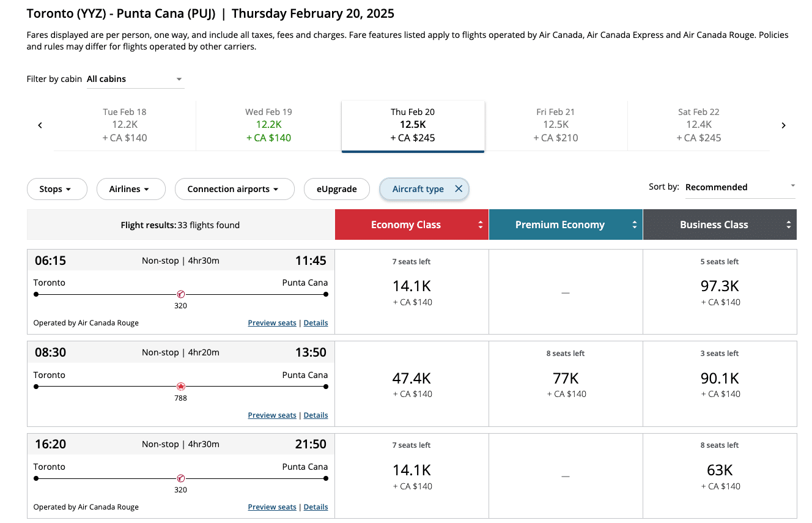Toggle the eUpgrade filter
The width and height of the screenshot is (812, 523).
[337, 189]
